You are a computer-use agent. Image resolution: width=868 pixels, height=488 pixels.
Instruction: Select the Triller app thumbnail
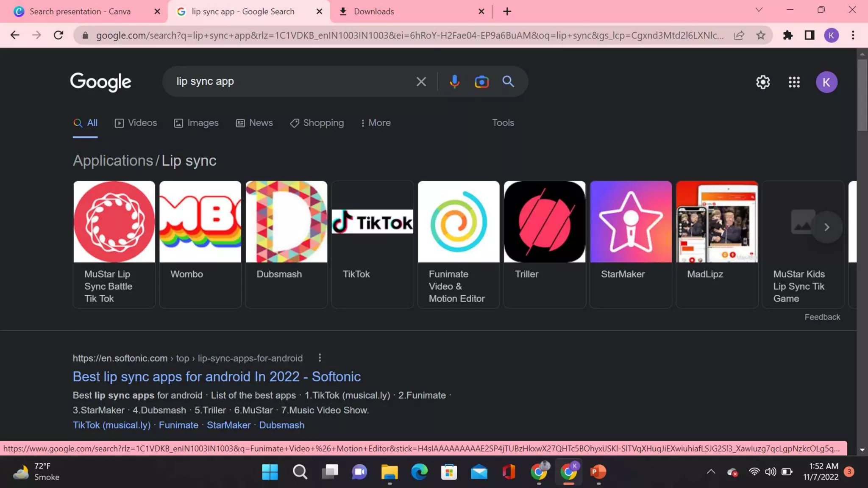click(x=545, y=222)
